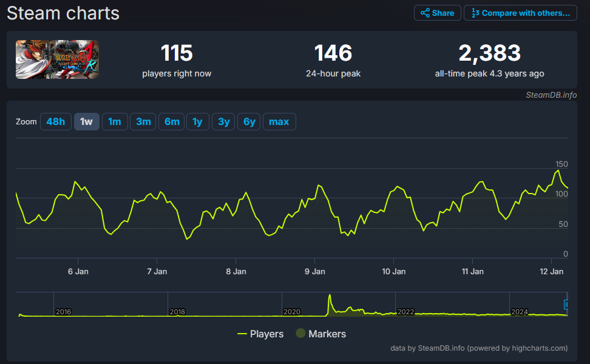The height and width of the screenshot is (364, 590).
Task: Select the 1w zoom range
Action: [86, 121]
